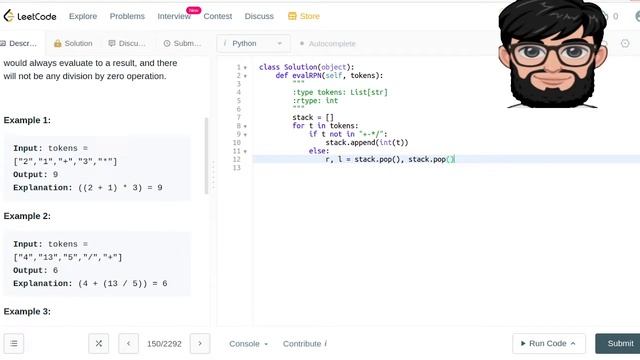Open the Contribute link
Viewport: 640px width, 360px height.
click(x=304, y=344)
